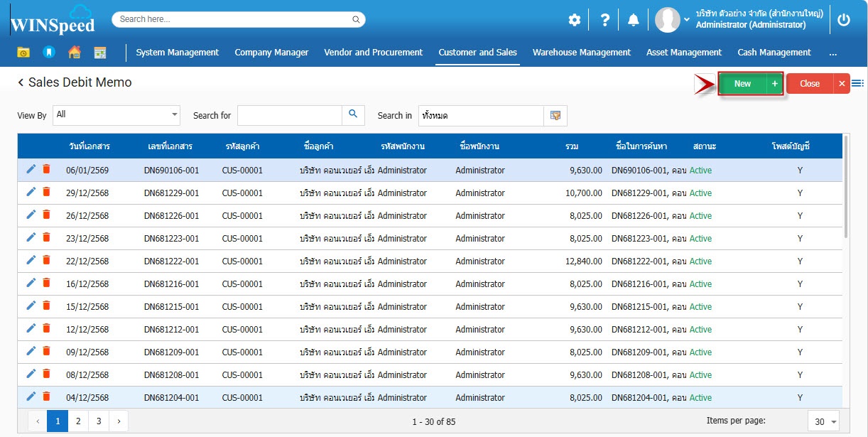Go to page 2 of results
Image resolution: width=868 pixels, height=437 pixels.
(x=78, y=421)
